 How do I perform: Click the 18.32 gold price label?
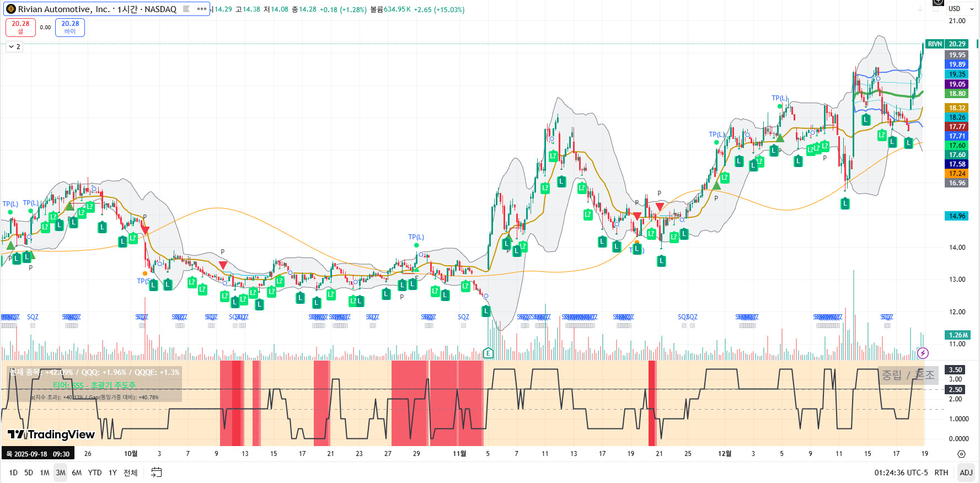[957, 108]
